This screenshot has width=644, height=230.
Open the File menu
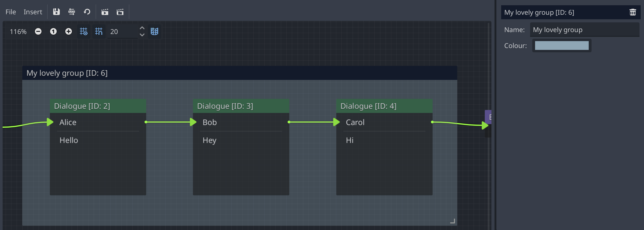coord(10,12)
